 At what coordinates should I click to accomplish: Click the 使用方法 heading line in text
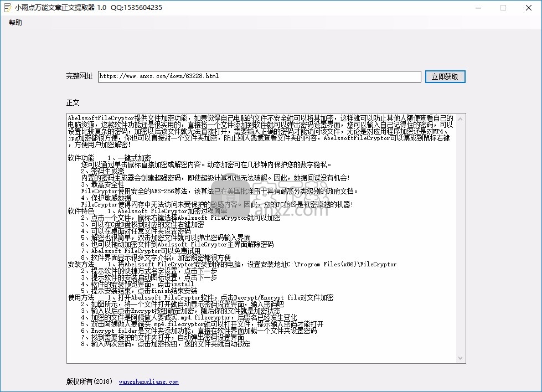pos(200,298)
